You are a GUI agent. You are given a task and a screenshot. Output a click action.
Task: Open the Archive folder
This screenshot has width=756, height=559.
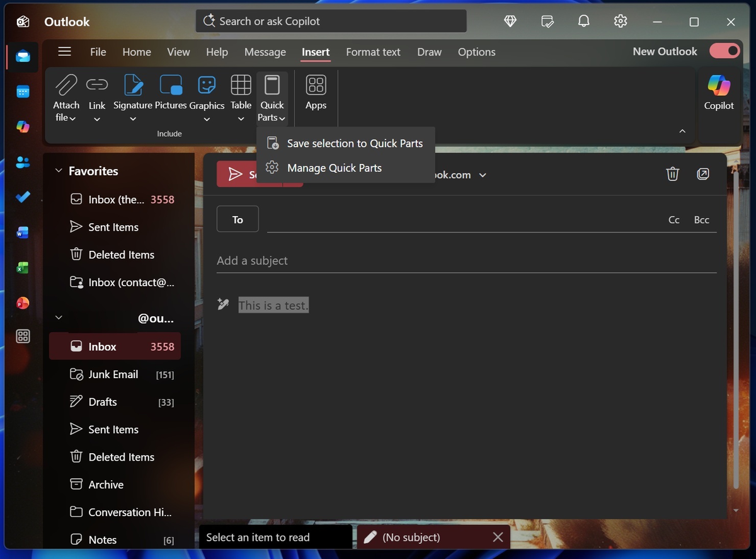[115, 485]
